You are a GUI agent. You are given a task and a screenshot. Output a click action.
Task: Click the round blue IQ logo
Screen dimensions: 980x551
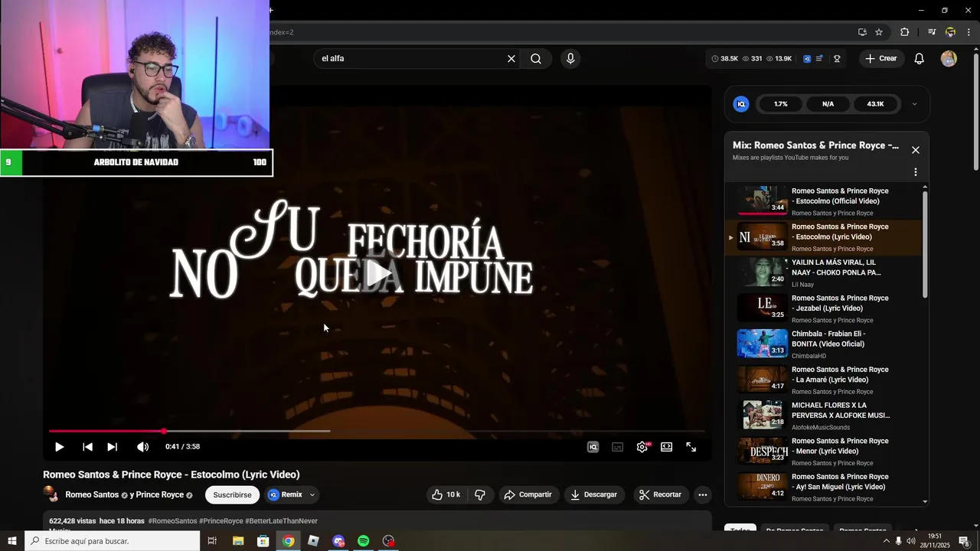pos(741,104)
